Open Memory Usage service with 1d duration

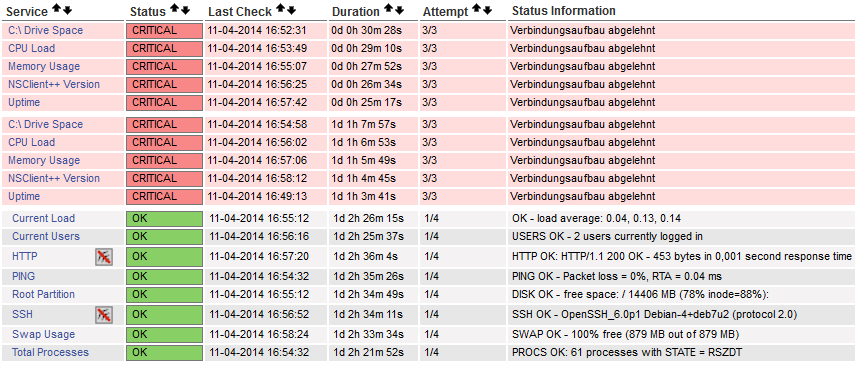44,160
